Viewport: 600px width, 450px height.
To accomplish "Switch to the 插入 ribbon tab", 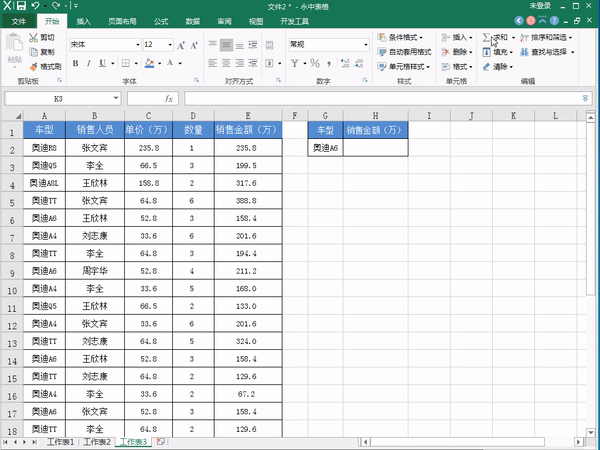I will coord(83,21).
